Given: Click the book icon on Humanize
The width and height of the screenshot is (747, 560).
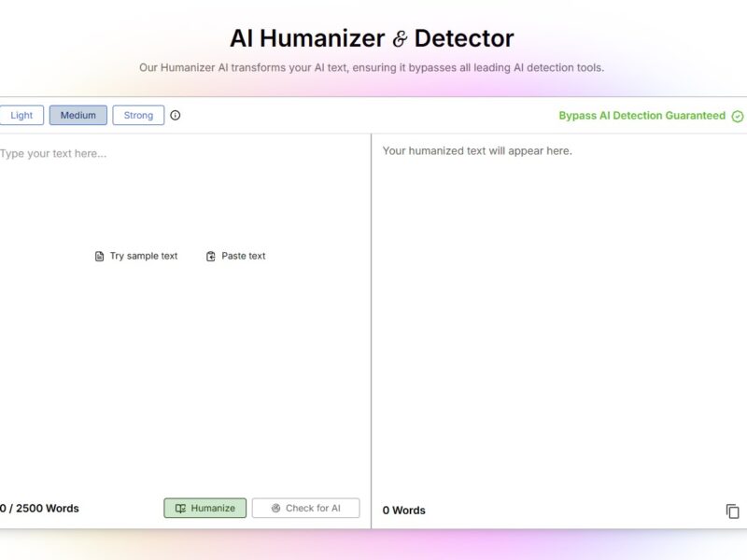Looking at the screenshot, I should (x=180, y=509).
